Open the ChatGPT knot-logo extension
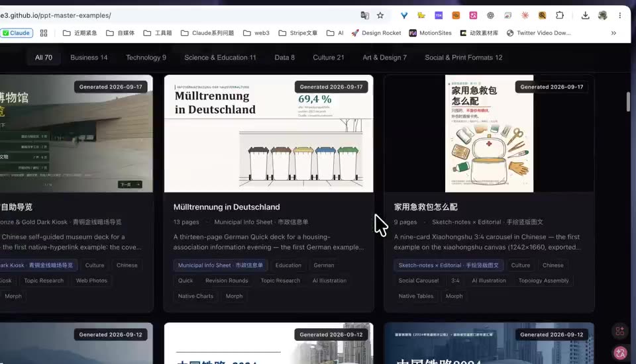The height and width of the screenshot is (364, 636). pos(490,15)
